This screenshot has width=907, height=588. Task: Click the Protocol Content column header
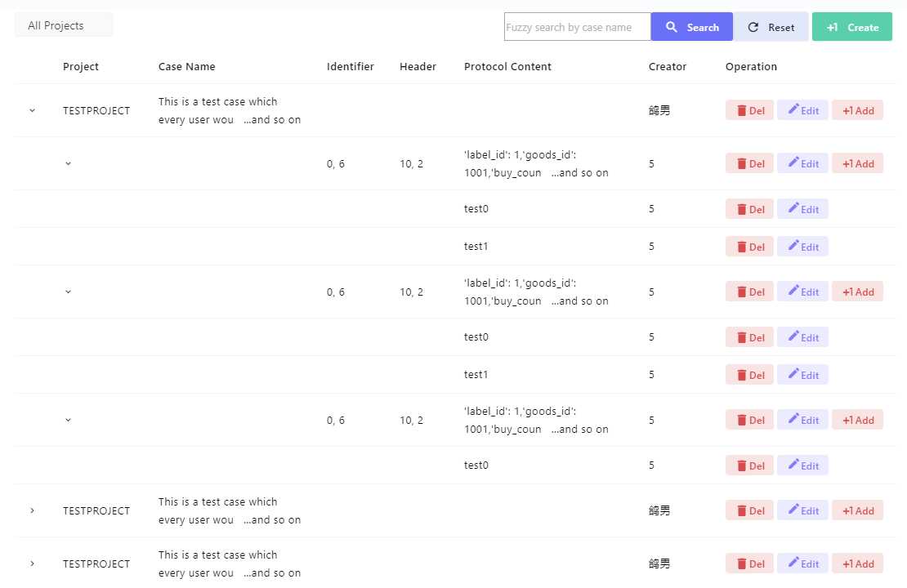point(507,66)
